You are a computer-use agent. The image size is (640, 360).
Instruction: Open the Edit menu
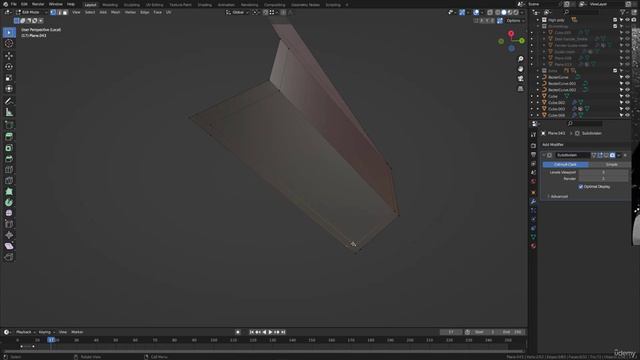pos(24,4)
